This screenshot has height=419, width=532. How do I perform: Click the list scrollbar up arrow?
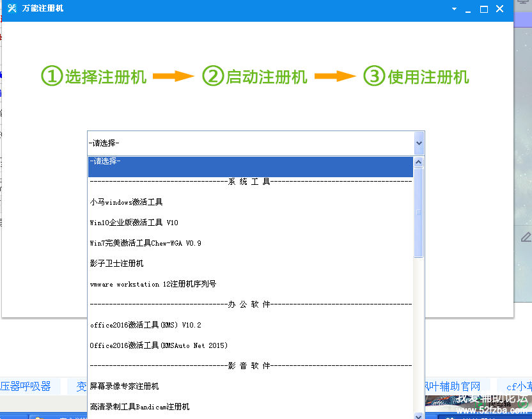click(x=419, y=162)
